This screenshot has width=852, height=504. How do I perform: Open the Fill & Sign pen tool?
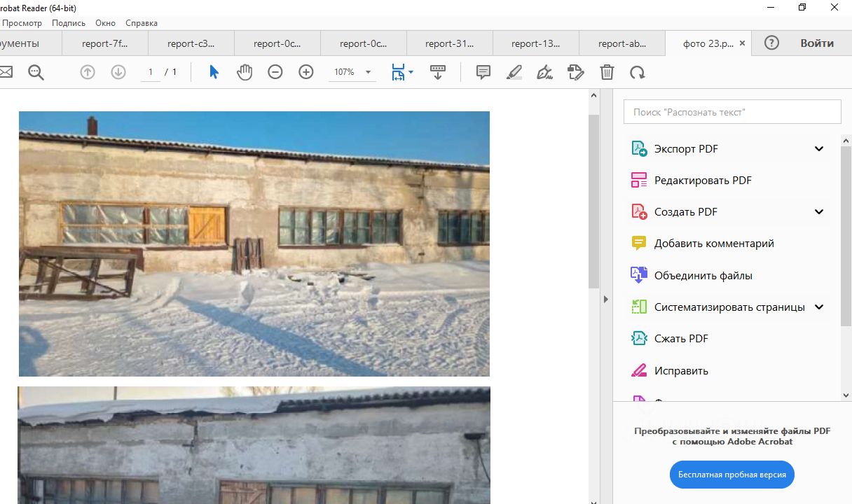[x=544, y=72]
